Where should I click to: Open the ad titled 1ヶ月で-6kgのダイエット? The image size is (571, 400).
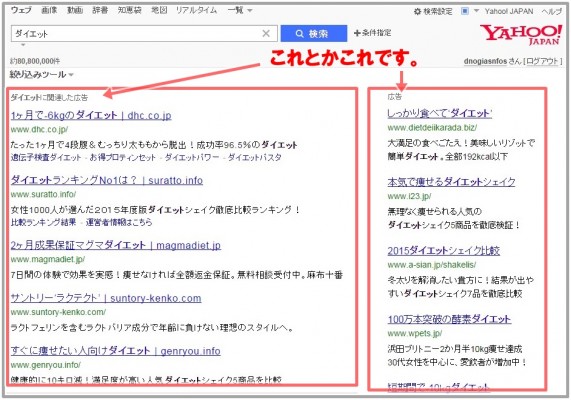91,115
